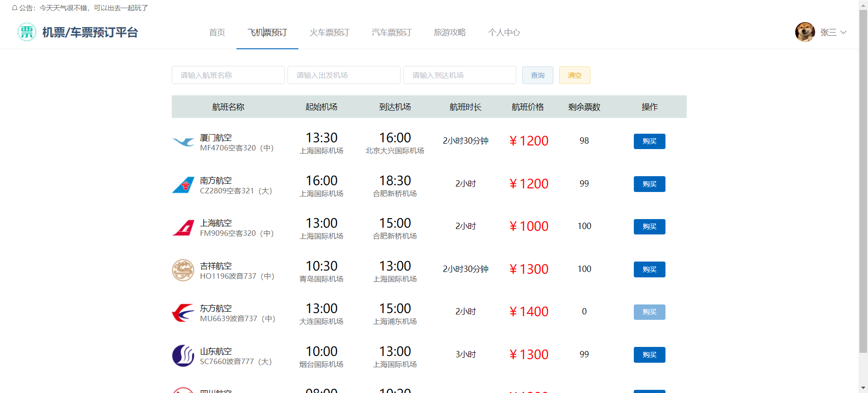This screenshot has height=393, width=868.
Task: Expand the 张三 user dropdown arrow
Action: coord(843,33)
